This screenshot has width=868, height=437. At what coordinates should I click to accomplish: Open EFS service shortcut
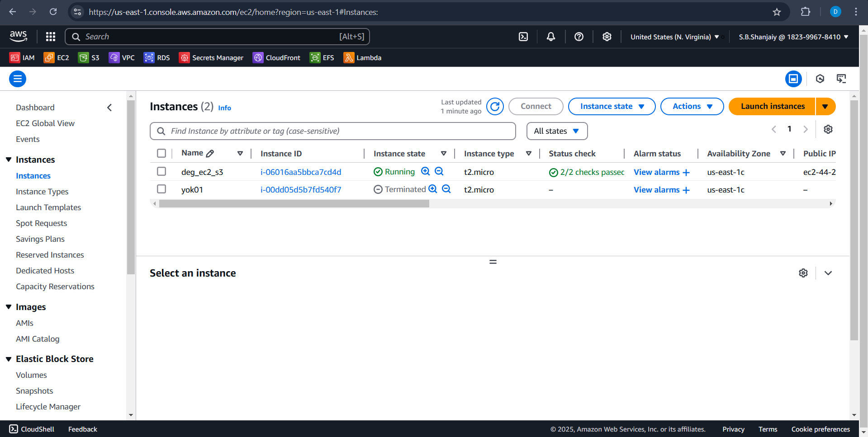[x=322, y=58]
